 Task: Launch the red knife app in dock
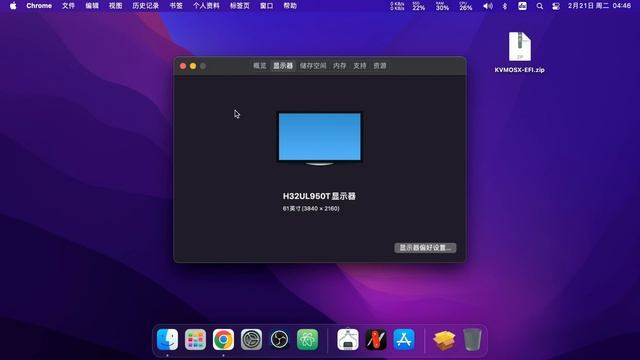[x=376, y=339]
